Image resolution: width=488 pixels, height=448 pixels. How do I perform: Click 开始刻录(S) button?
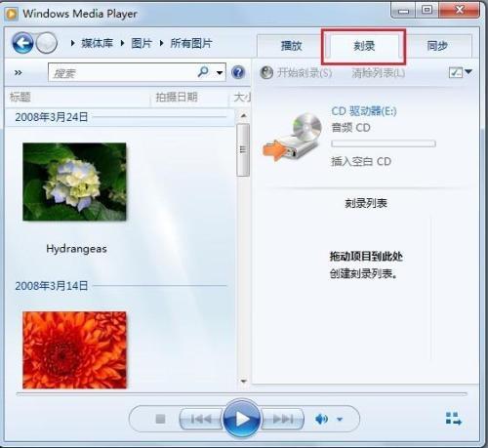[x=297, y=72]
